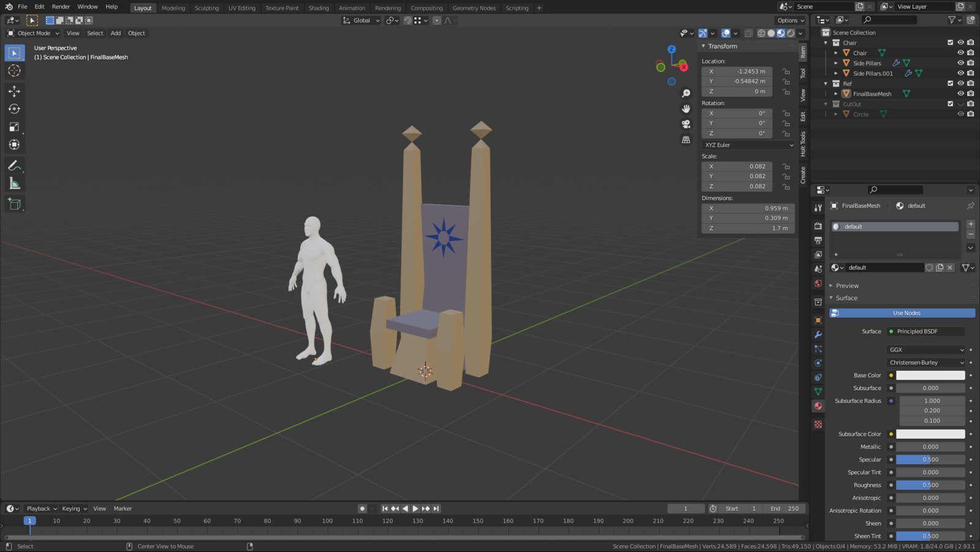Open the Object Data properties tab

[x=818, y=391]
